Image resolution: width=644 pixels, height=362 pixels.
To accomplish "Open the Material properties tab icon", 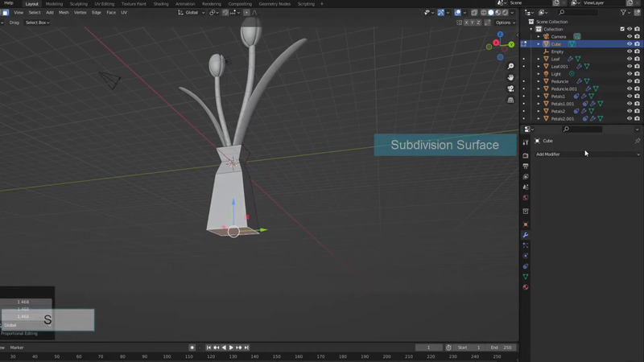I will (526, 287).
